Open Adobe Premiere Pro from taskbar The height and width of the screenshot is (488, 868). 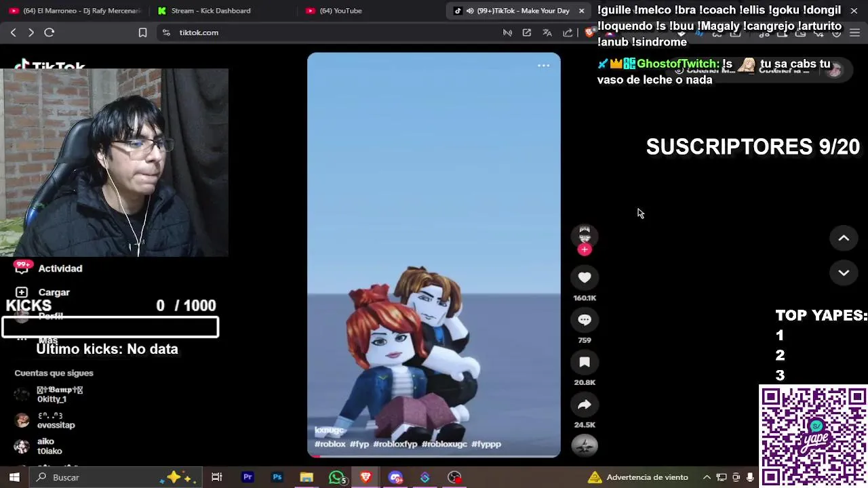(248, 477)
